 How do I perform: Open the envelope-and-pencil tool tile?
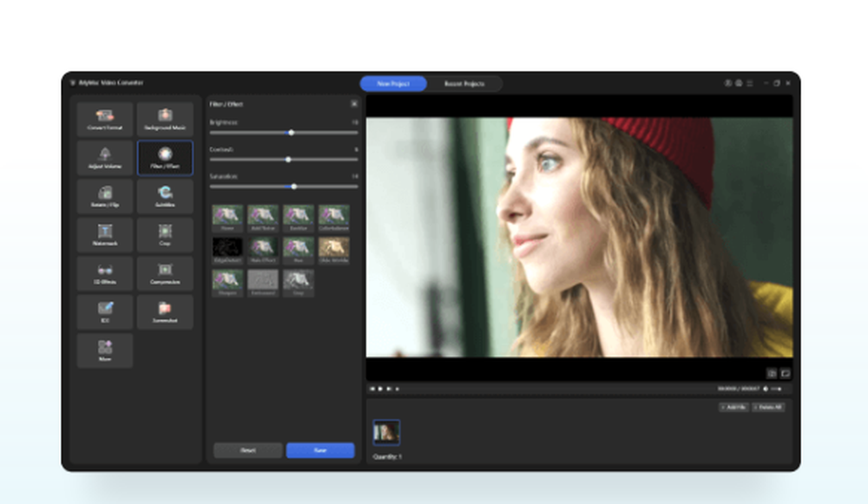point(105,312)
